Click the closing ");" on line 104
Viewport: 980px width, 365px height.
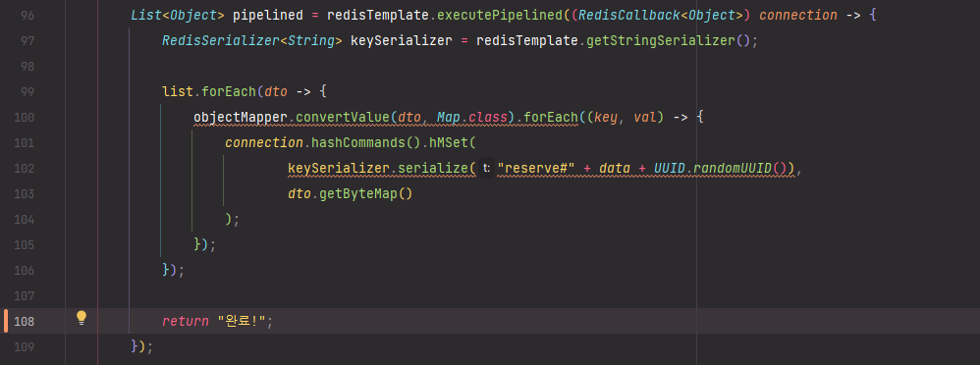point(233,220)
